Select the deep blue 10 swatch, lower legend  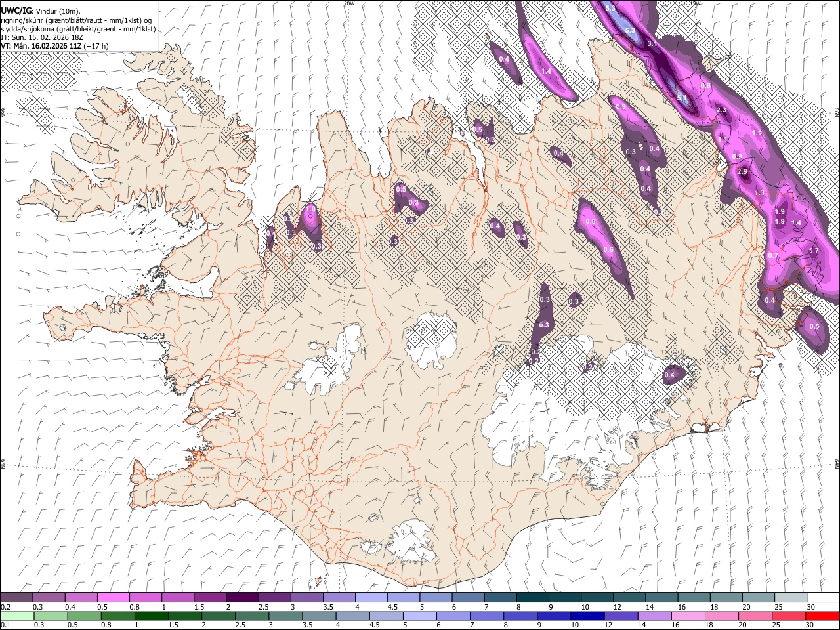click(587, 616)
